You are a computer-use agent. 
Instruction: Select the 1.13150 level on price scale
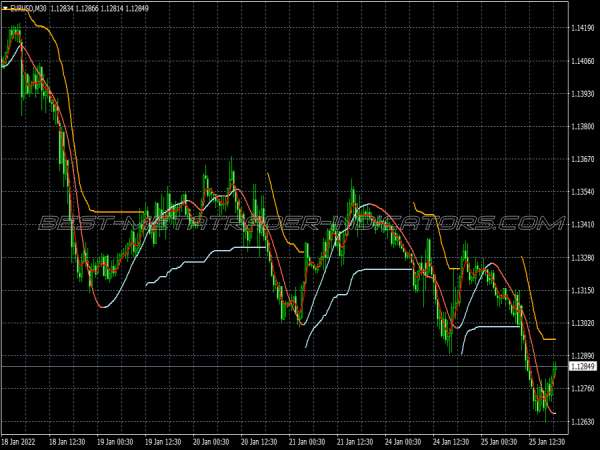(x=584, y=291)
